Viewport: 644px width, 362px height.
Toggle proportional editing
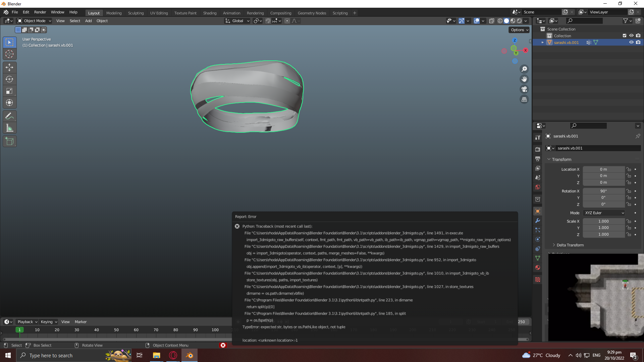[287, 21]
